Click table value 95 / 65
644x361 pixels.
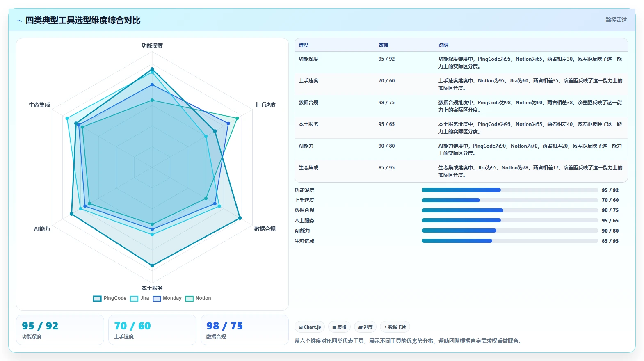coord(386,124)
